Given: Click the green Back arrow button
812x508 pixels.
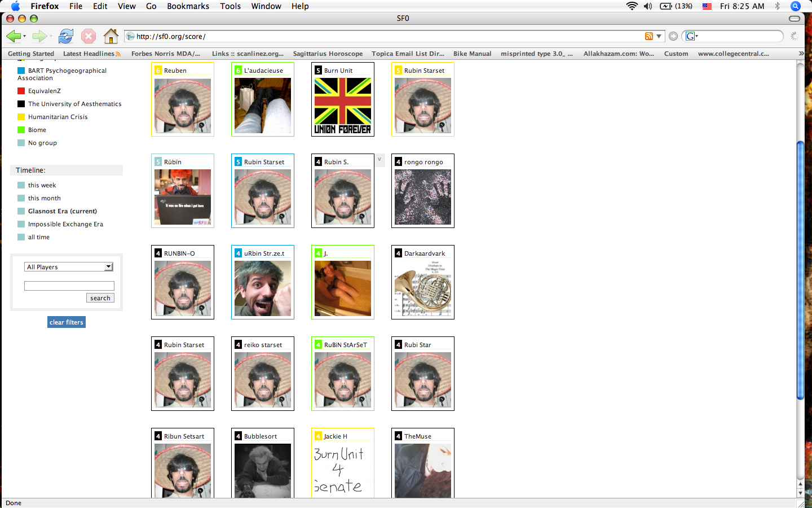Looking at the screenshot, I should click(x=13, y=37).
